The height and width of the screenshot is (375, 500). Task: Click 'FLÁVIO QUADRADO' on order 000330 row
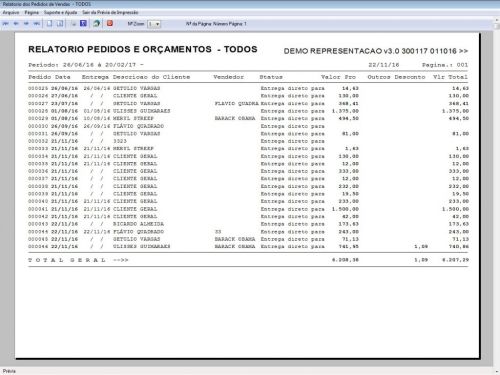138,126
